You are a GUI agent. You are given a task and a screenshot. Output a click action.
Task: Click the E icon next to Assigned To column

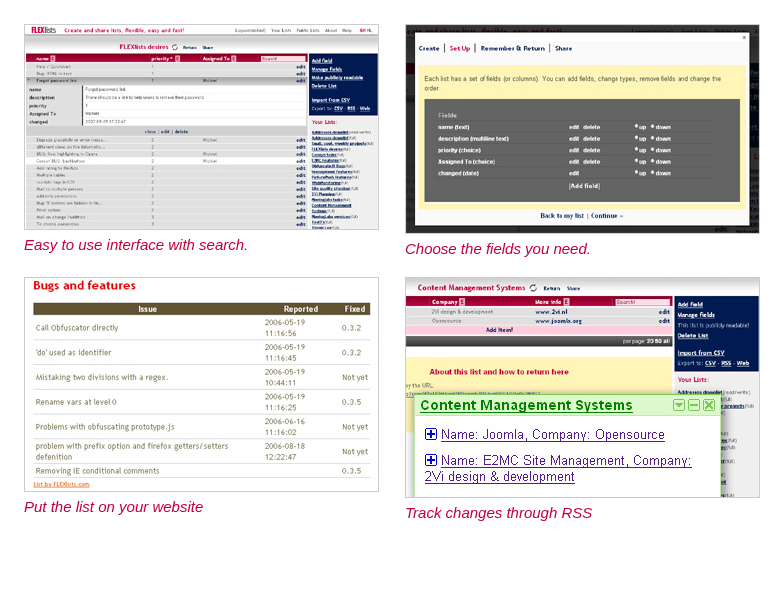(x=234, y=59)
